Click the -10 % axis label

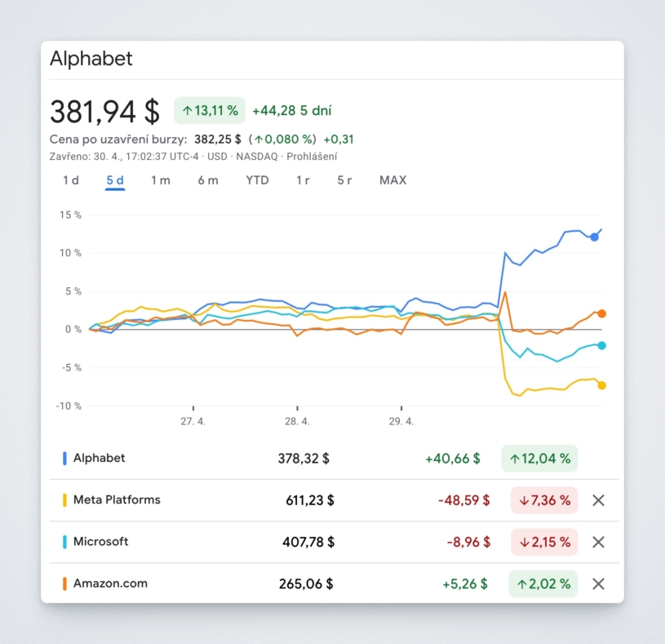point(69,406)
